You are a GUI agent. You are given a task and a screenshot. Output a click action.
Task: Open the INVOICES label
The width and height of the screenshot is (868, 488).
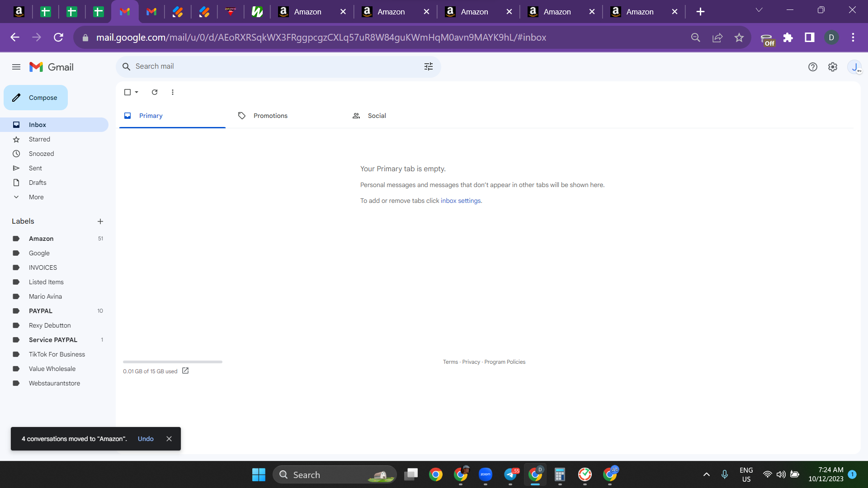54,267
